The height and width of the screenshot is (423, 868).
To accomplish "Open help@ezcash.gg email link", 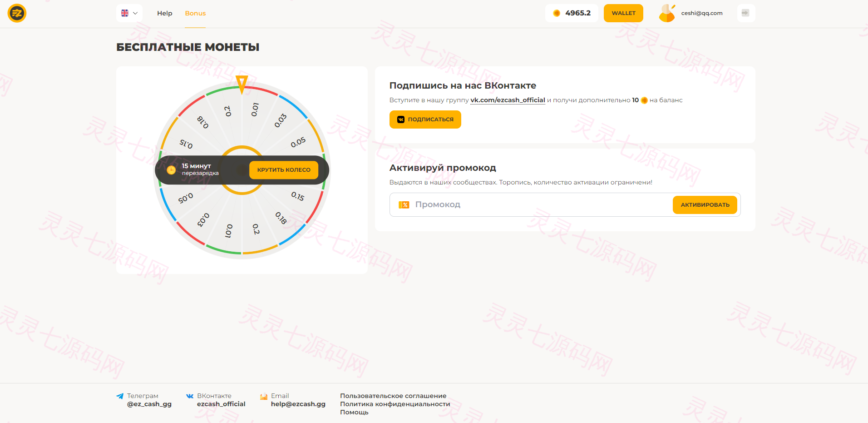I will click(298, 404).
